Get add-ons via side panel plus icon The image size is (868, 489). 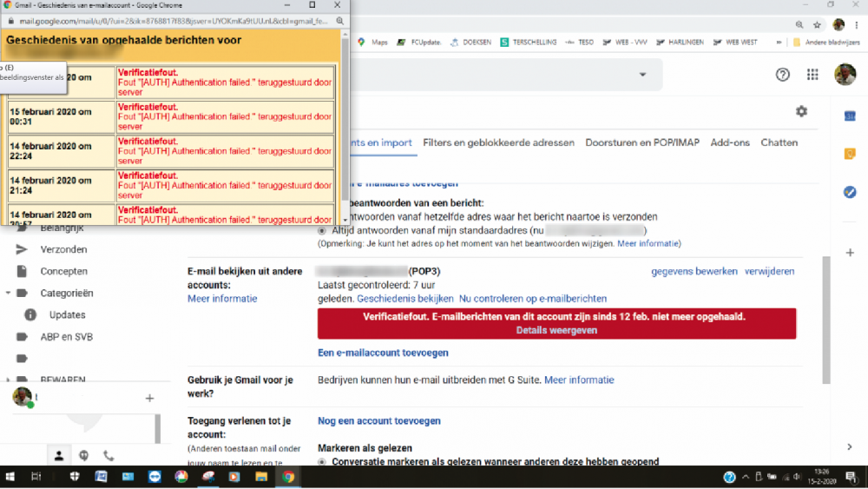coord(850,253)
